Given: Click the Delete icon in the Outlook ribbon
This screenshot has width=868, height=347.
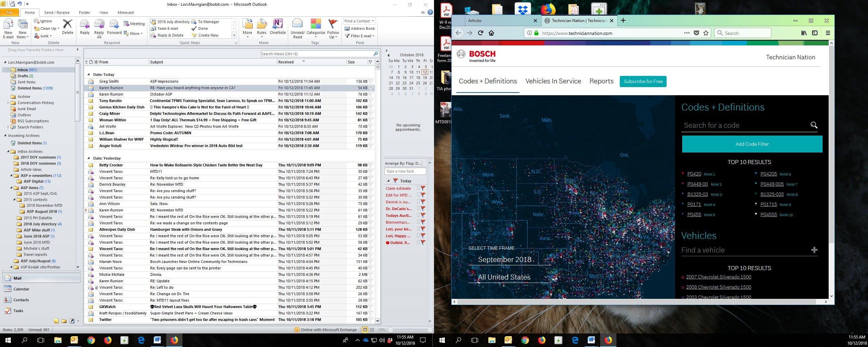Looking at the screenshot, I should (x=67, y=26).
